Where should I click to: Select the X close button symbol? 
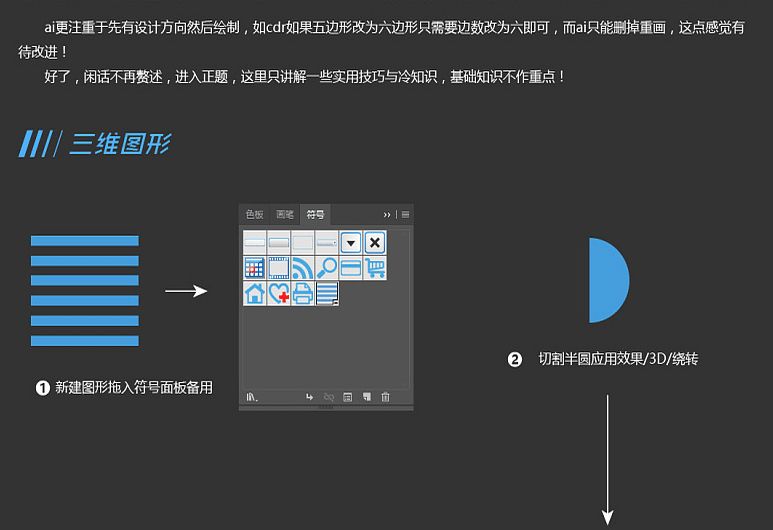(x=375, y=243)
